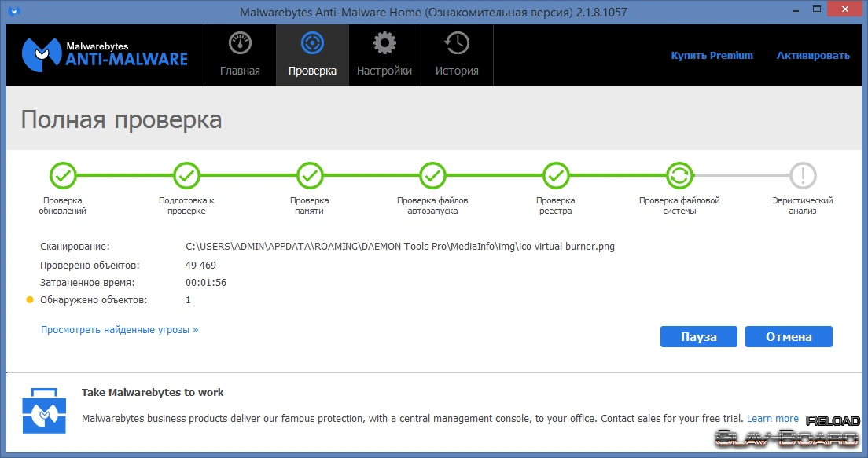The image size is (868, 458).
Task: Click the Обнаружено объектов label
Action: point(94,300)
